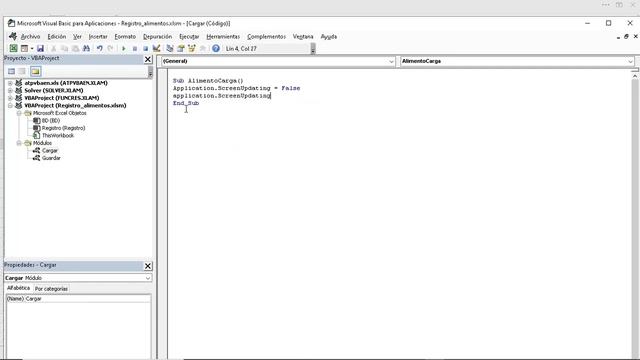Click the Break (pause) icon
Screen dimensions: 640x360
point(135,49)
